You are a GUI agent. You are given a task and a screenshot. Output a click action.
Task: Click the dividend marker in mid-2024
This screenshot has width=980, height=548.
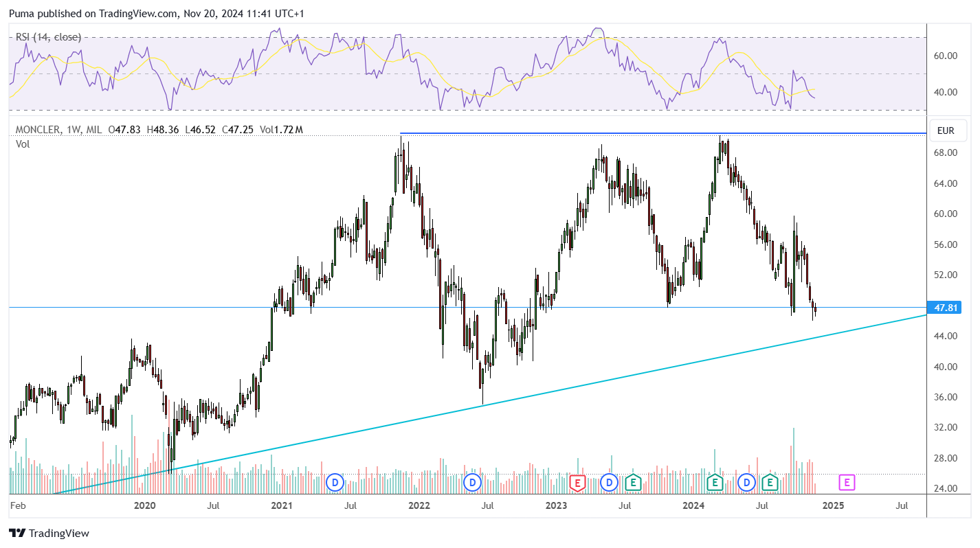pos(747,483)
